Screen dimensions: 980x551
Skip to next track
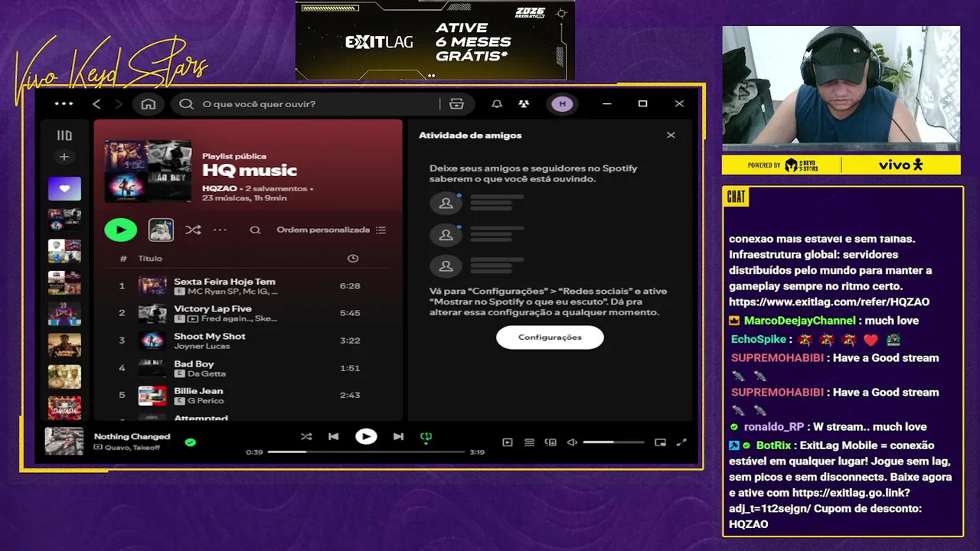[x=398, y=436]
